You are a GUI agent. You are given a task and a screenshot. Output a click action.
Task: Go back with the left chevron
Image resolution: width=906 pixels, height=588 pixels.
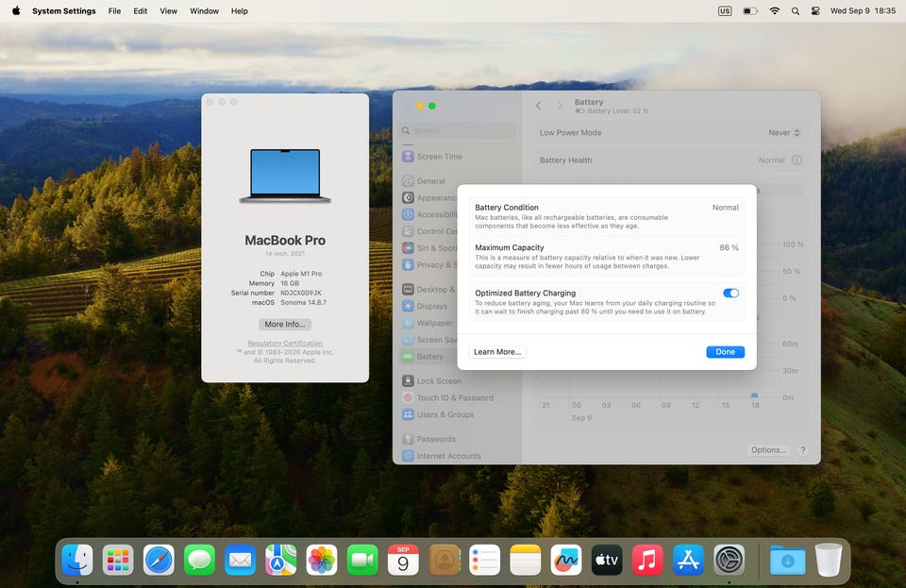[x=539, y=106]
